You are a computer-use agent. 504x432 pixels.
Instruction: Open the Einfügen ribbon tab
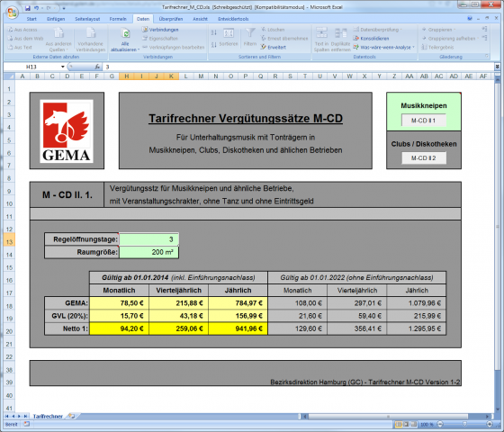[x=56, y=19]
